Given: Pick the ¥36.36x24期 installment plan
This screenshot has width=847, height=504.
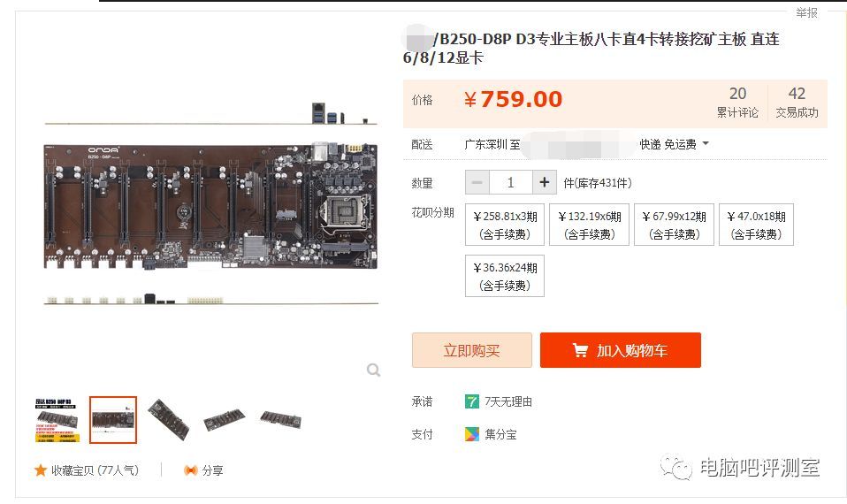Looking at the screenshot, I should click(505, 276).
